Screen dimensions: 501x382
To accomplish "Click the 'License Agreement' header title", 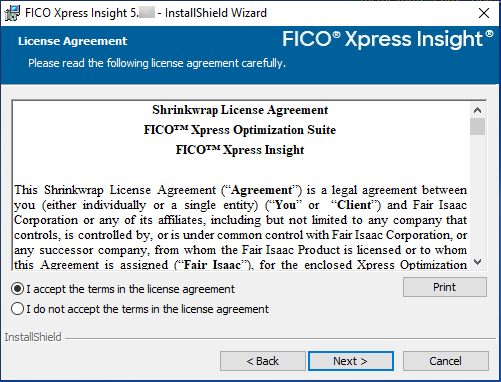I will (72, 41).
